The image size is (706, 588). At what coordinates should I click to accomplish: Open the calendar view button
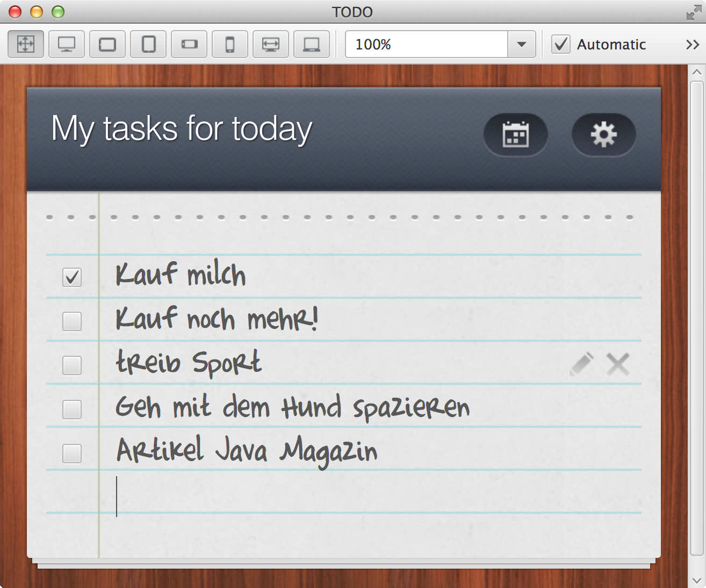coord(515,134)
